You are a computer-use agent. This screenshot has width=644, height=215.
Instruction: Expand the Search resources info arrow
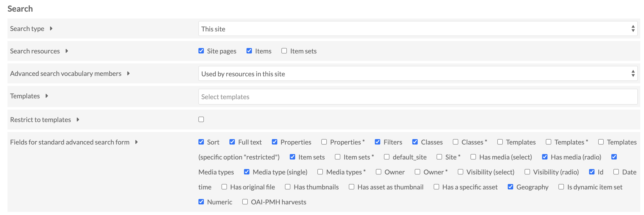click(67, 51)
